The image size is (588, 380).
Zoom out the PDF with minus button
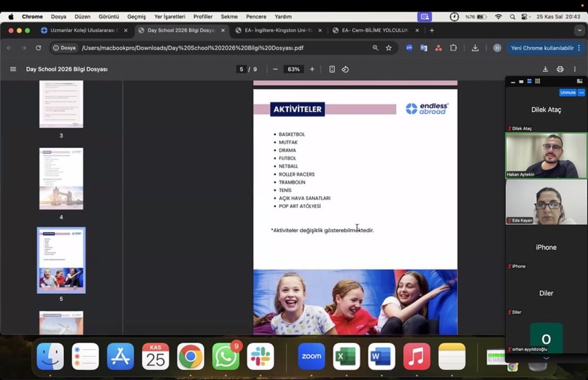pyautogui.click(x=275, y=69)
